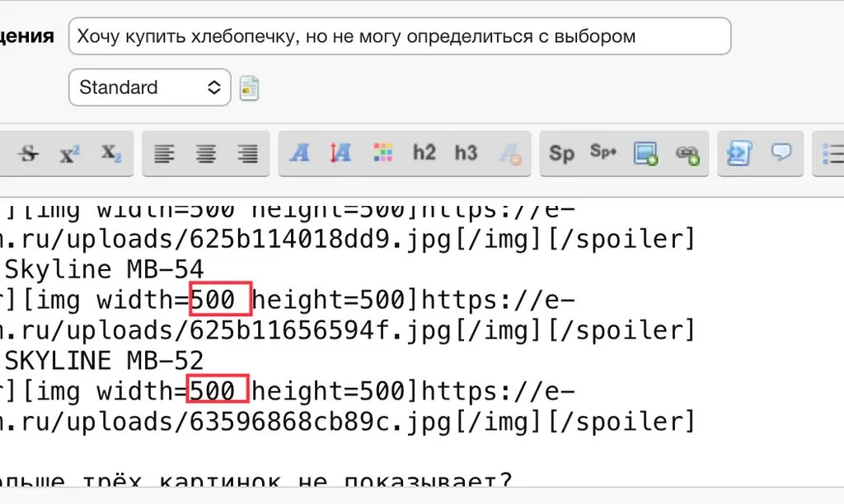The image size is (844, 504).
Task: Insert a hyperlink
Action: pos(687,153)
